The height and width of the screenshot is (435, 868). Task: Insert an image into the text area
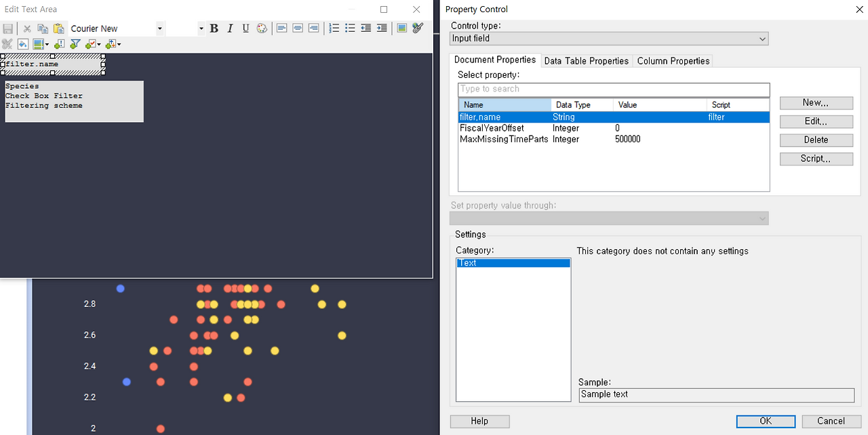click(400, 28)
